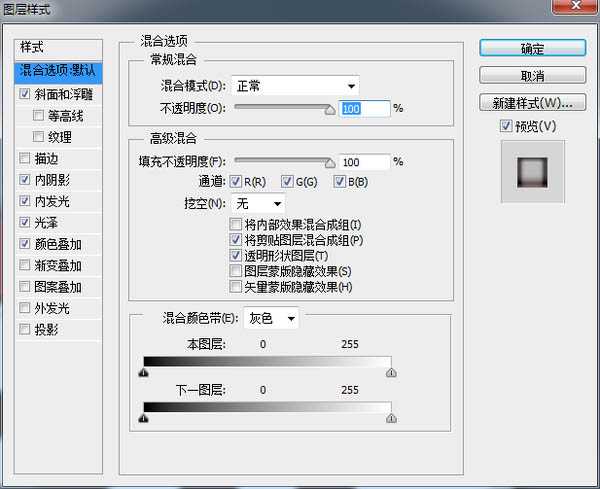Open the 斜面和浮雕 settings page
600x489 pixels.
click(64, 94)
